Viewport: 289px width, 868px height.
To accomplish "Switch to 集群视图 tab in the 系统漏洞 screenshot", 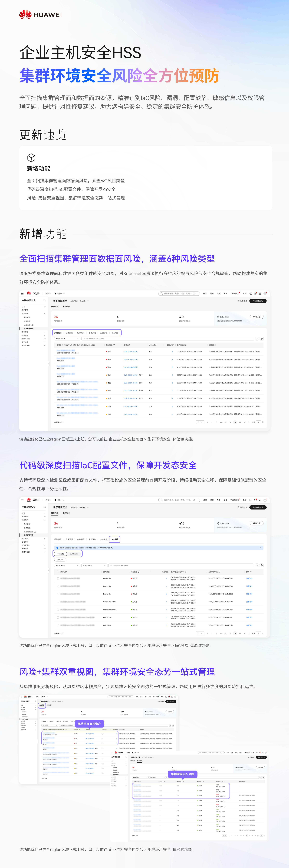I will coord(66,307).
